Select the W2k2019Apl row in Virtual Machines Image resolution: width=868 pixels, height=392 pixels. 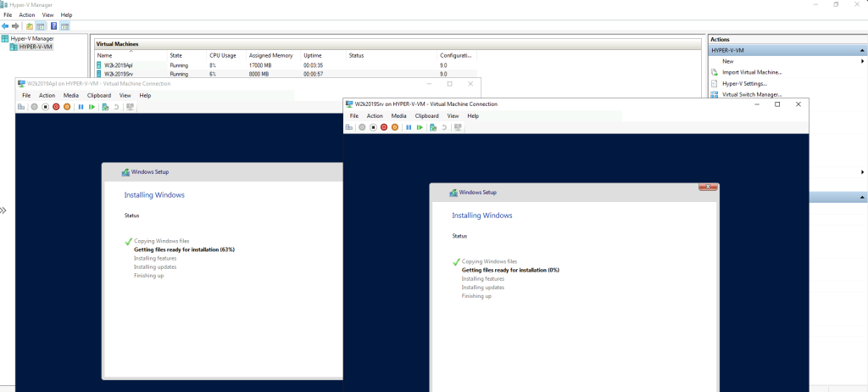coord(286,65)
